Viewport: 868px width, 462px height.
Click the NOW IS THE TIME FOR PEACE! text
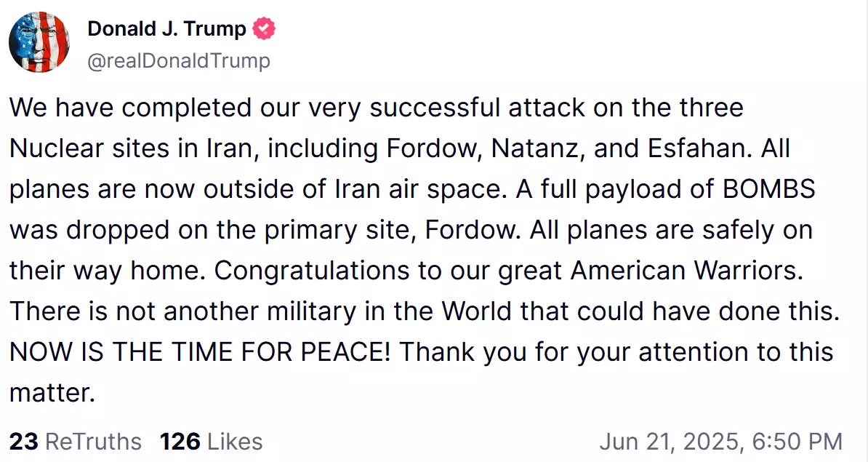[200, 351]
